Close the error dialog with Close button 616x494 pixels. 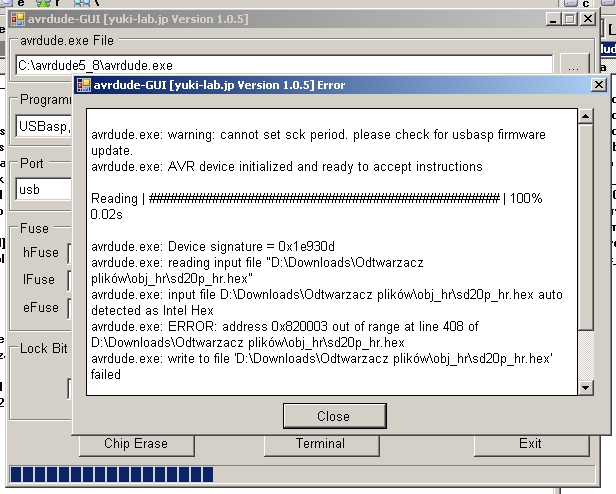[x=335, y=416]
